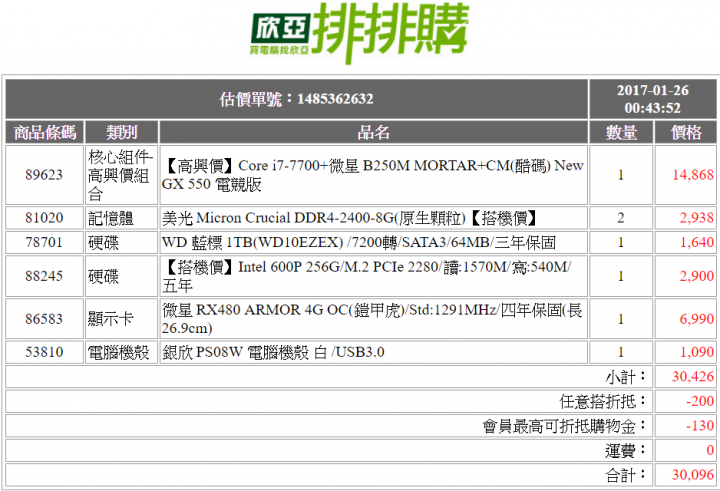
Task: Click the 價格 column header
Action: 686,132
